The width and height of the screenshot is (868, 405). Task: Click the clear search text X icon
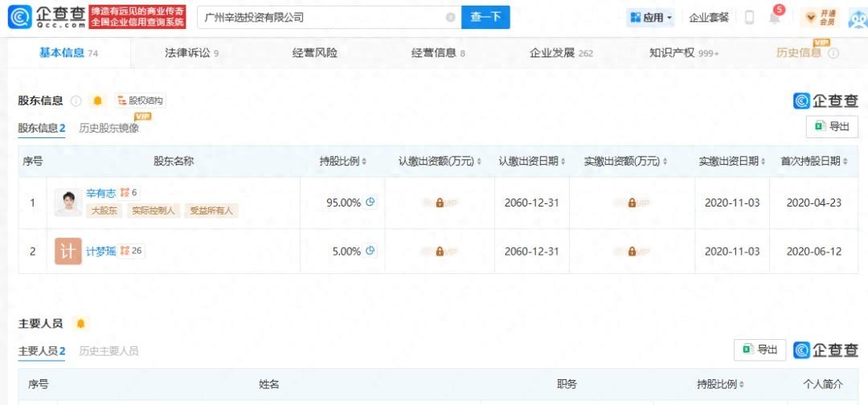450,17
